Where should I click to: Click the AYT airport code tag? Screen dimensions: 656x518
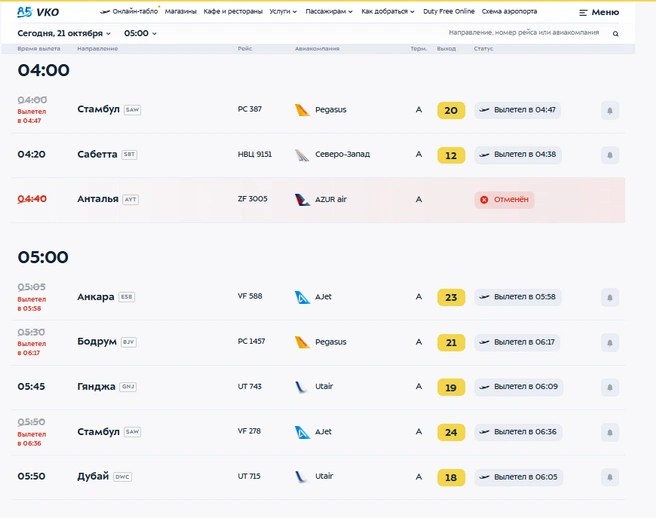131,200
